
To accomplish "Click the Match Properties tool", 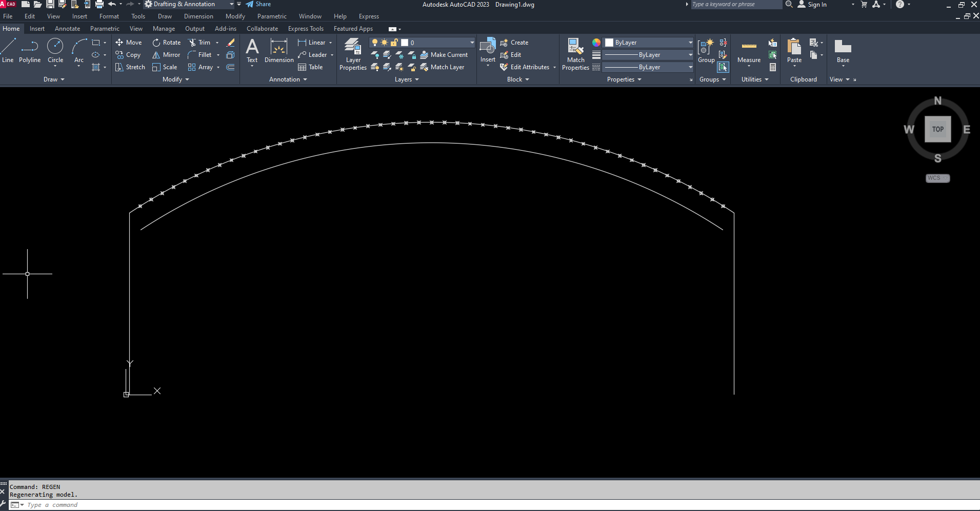I will tap(575, 54).
